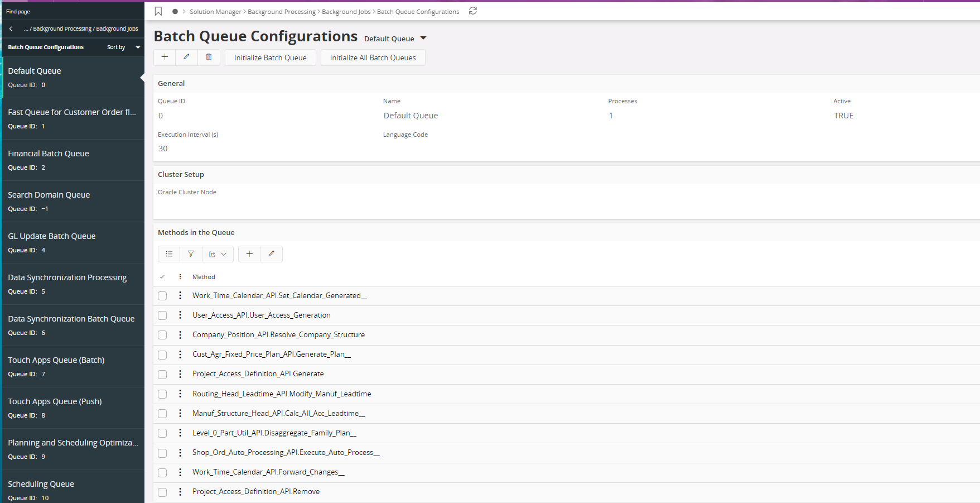
Task: Open GL Update Batch Queue from sidebar list
Action: [x=52, y=236]
